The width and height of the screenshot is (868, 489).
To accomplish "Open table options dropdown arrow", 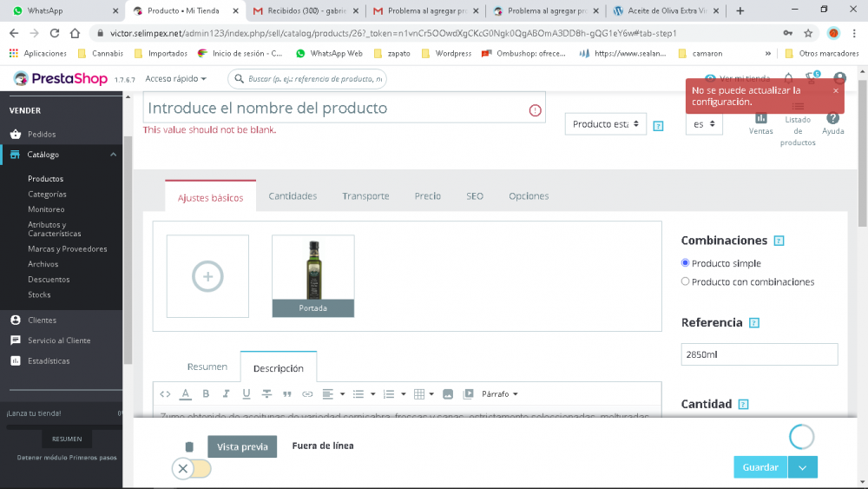I will (431, 394).
